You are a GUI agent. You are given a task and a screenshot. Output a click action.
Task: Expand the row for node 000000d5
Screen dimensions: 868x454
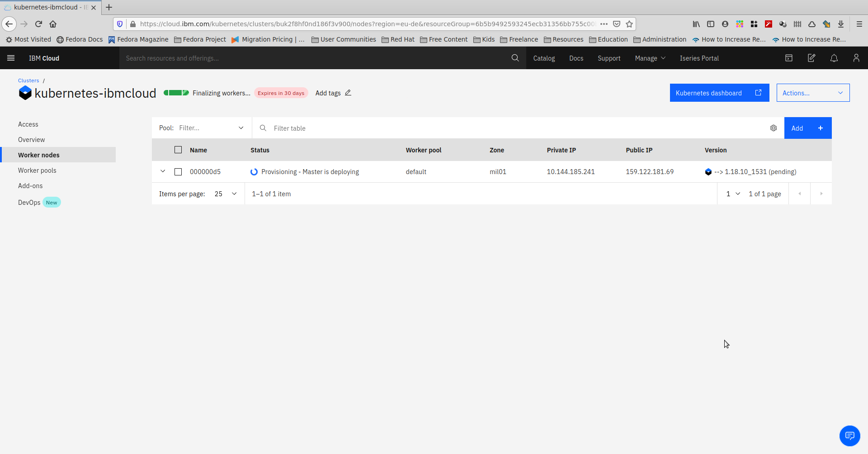[163, 171]
